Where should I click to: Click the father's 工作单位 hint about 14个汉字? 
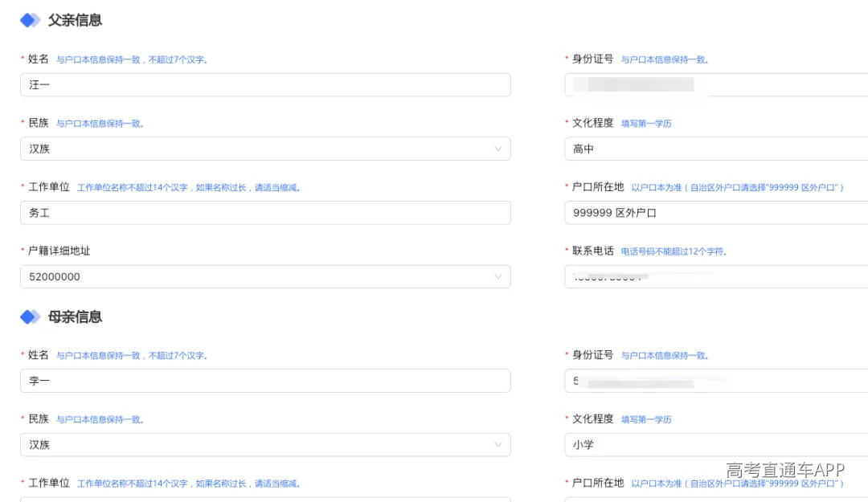(189, 188)
